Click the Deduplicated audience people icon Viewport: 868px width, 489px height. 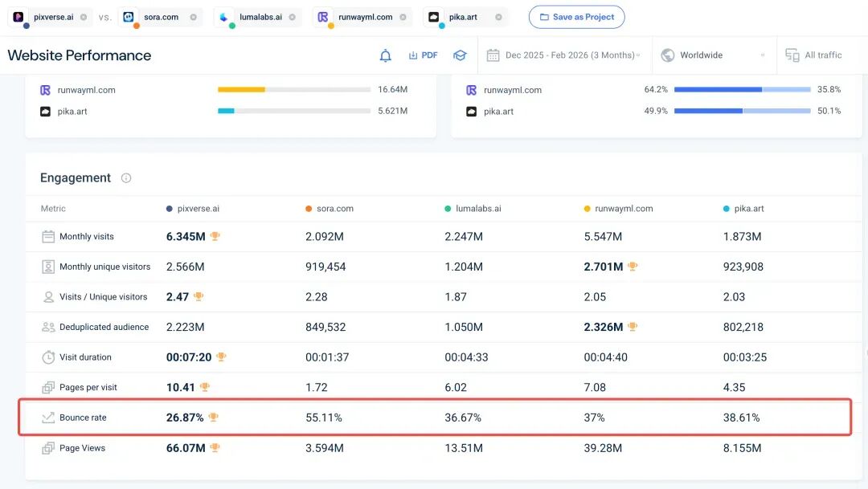click(x=48, y=328)
